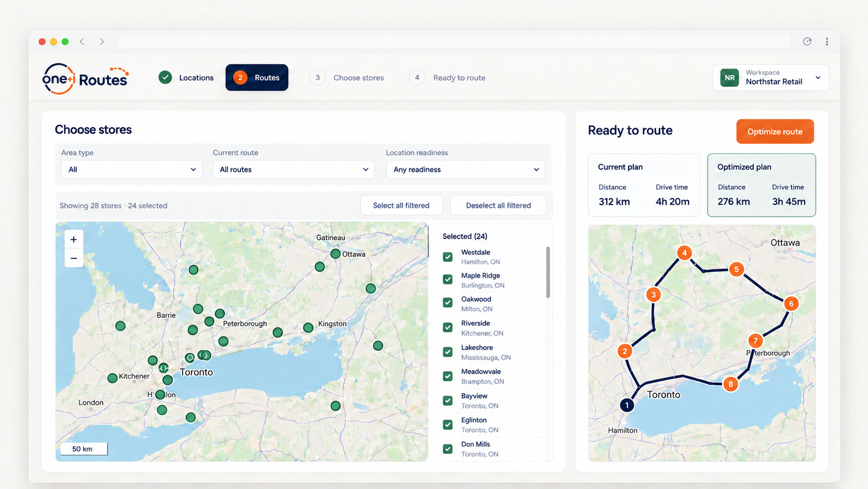Click the Kitchener store marker on map
This screenshot has height=489, width=868.
(x=112, y=378)
